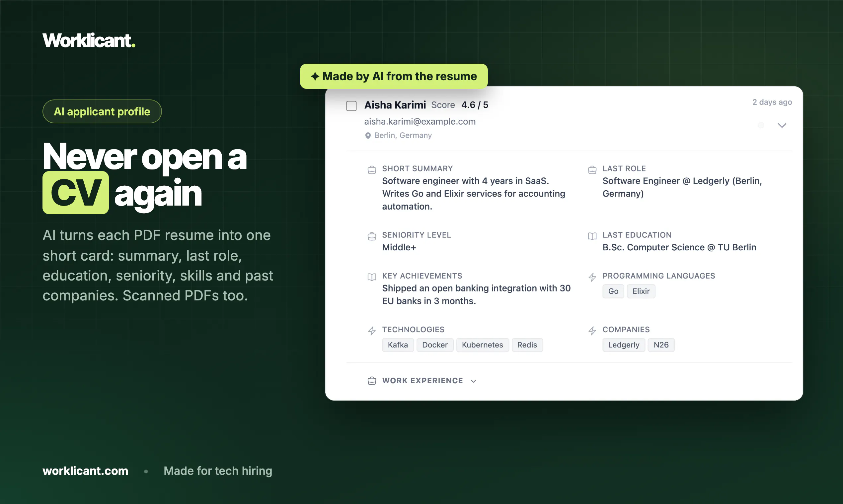Screen dimensions: 843x504
Task: Click 'B.Sc. Computer Science @ TU Berlin'
Action: pyautogui.click(x=679, y=247)
